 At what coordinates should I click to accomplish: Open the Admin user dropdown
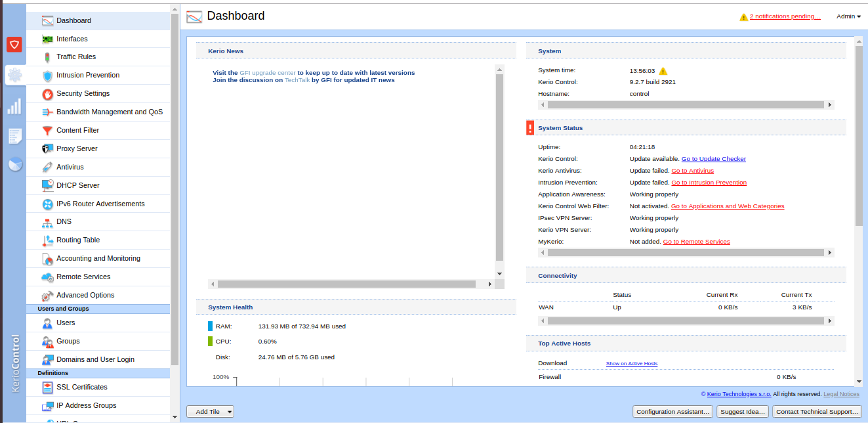[x=848, y=16]
